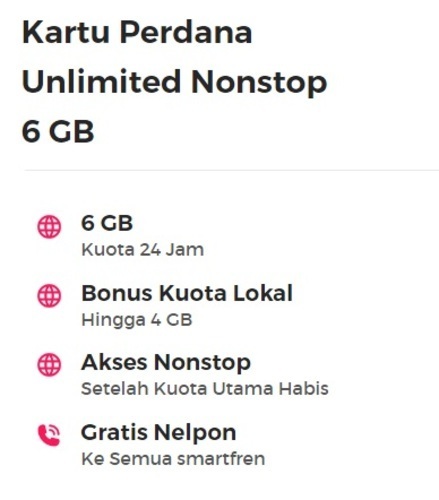
Task: Click 'Unlimited Nonstop' in the page title
Action: (x=174, y=82)
